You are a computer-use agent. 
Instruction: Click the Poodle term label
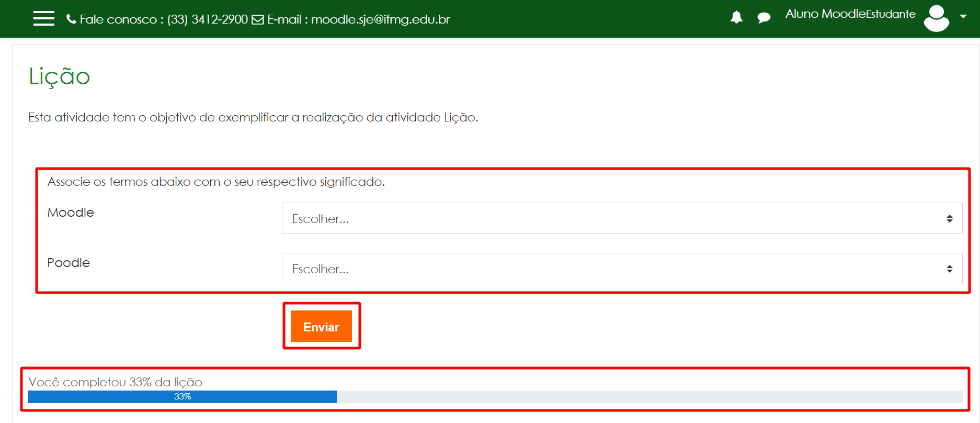pyautogui.click(x=69, y=263)
